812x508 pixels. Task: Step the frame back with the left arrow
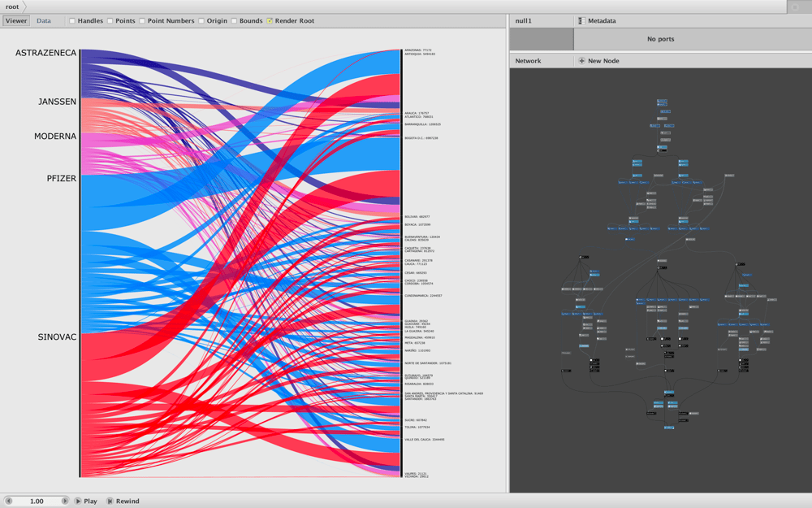tap(8, 501)
